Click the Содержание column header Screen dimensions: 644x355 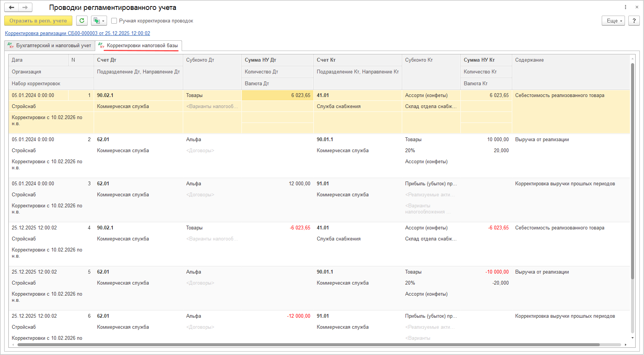coord(529,60)
